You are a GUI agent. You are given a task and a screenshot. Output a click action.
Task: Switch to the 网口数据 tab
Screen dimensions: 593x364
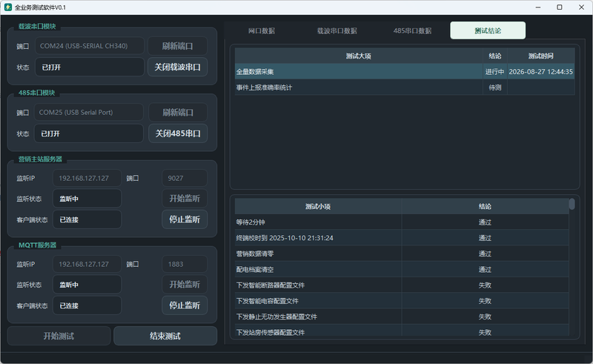[x=262, y=30]
